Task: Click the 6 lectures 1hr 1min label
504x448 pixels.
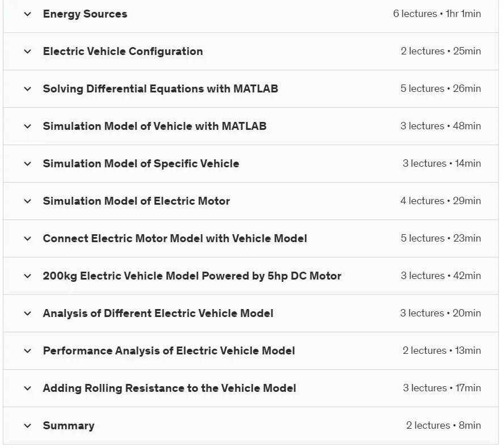Action: coord(437,14)
